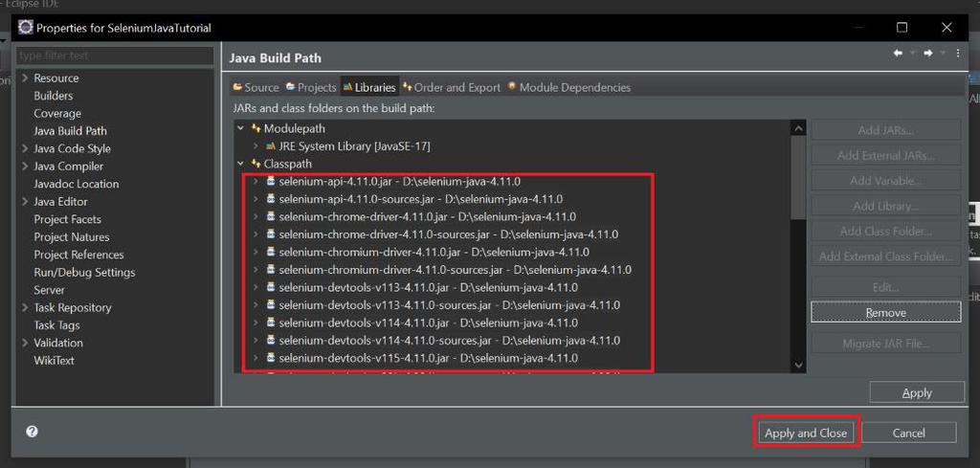Click the Cancel button
The image size is (980, 468).
(909, 433)
